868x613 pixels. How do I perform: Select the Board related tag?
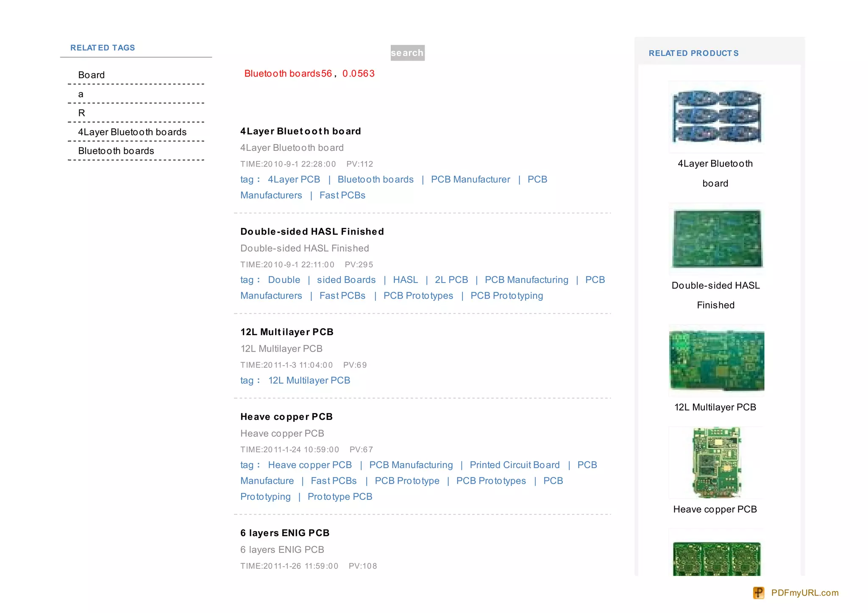tap(91, 75)
